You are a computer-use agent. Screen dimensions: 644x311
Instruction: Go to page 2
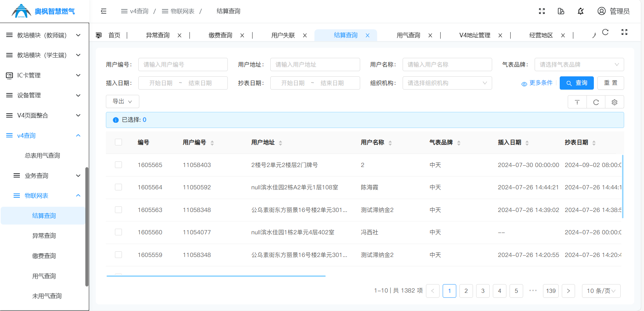click(x=466, y=291)
